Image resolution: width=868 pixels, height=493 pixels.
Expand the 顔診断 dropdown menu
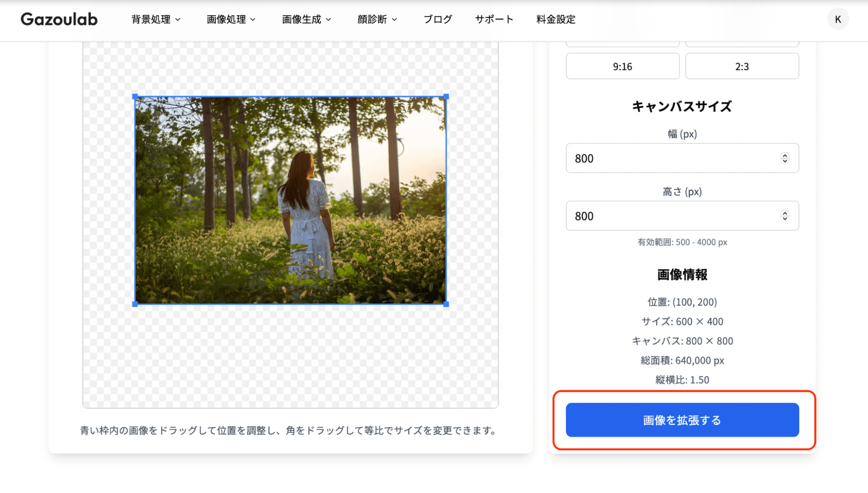(x=377, y=19)
